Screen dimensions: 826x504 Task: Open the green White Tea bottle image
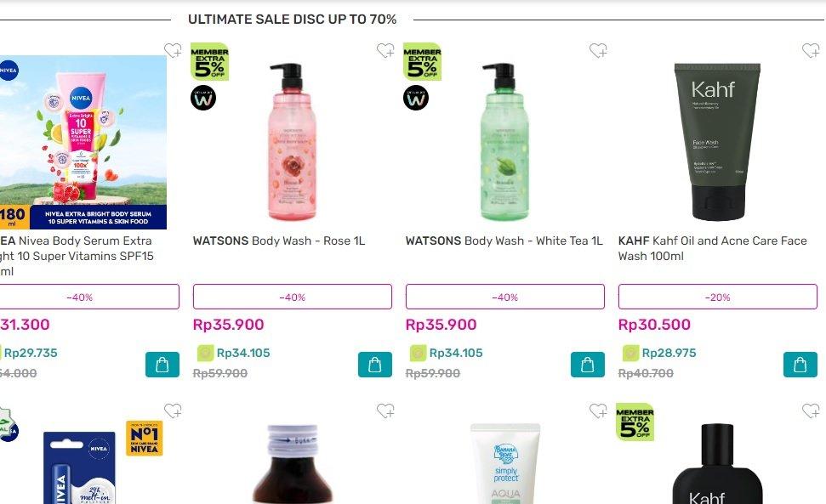(x=504, y=142)
